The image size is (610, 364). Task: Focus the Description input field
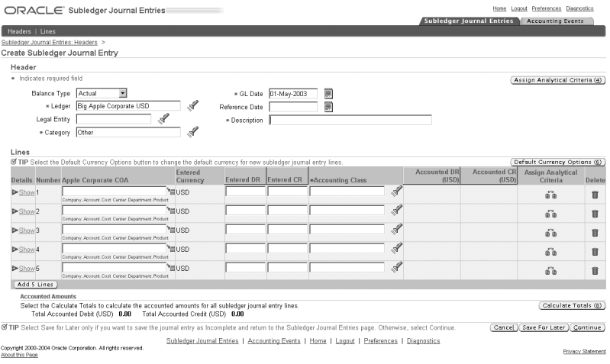[x=350, y=120]
